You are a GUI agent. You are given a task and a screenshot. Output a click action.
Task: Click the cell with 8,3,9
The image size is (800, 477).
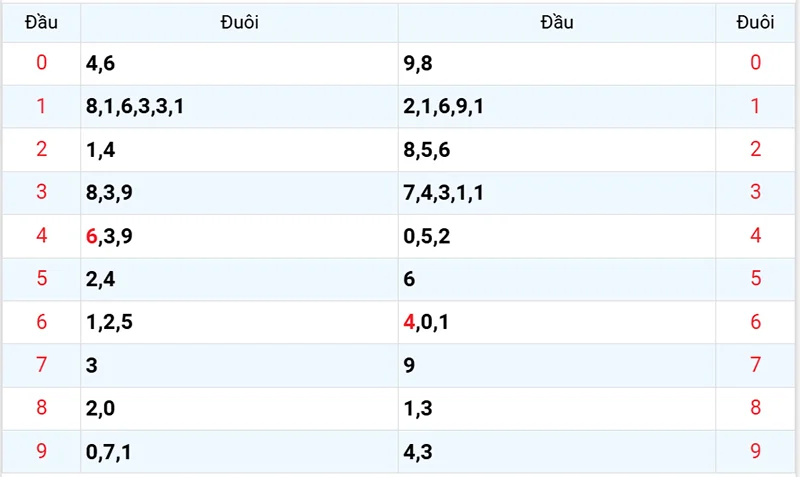[110, 193]
